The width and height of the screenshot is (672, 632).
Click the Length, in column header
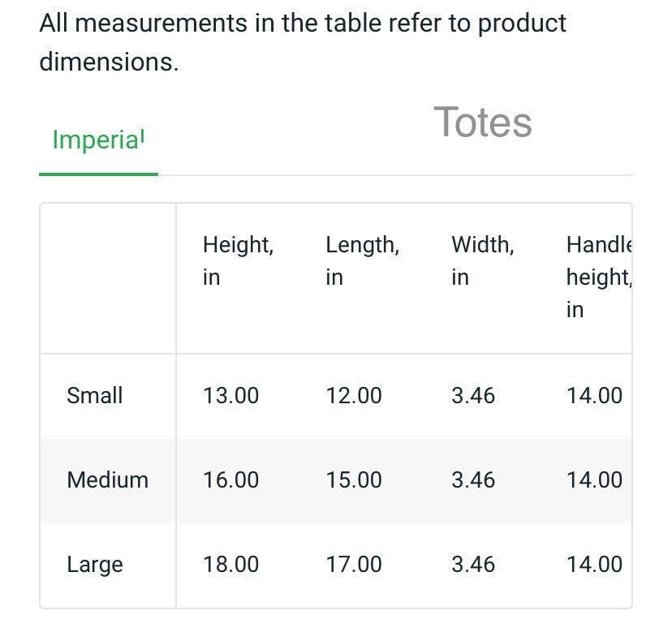click(x=363, y=260)
